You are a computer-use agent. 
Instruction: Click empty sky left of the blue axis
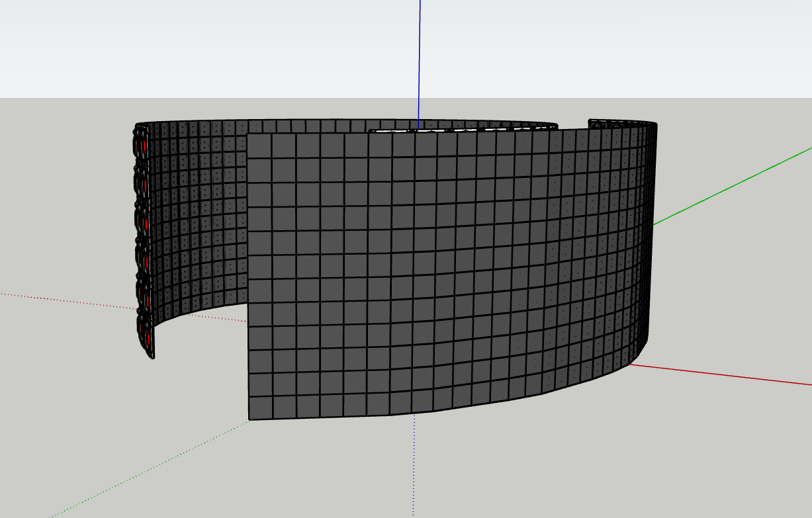[x=199, y=46]
